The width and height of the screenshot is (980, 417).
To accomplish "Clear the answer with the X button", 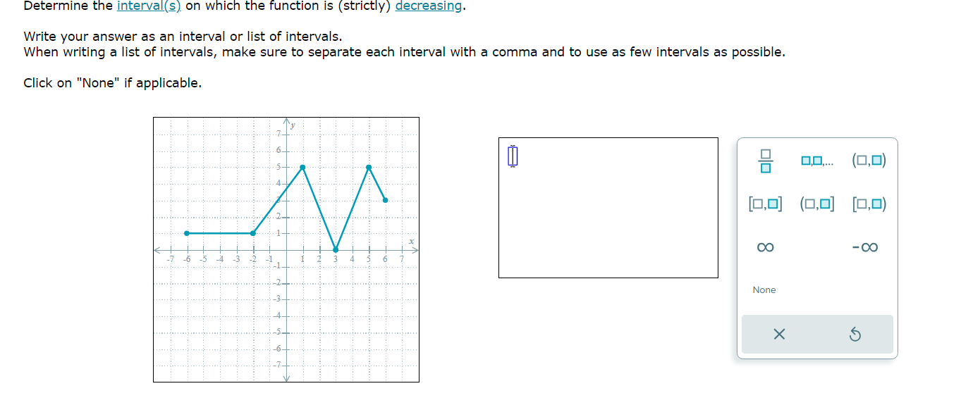I will click(x=778, y=335).
